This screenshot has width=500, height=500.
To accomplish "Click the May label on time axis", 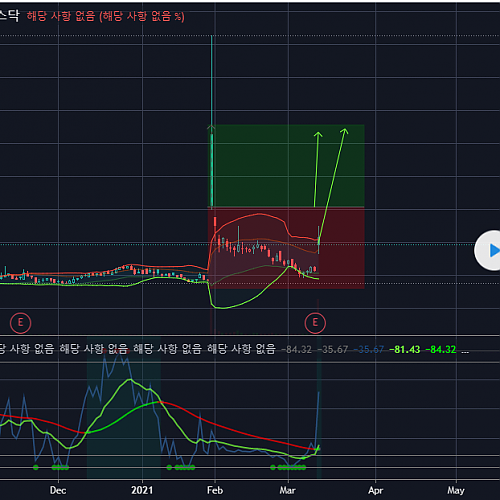I will 456,490.
